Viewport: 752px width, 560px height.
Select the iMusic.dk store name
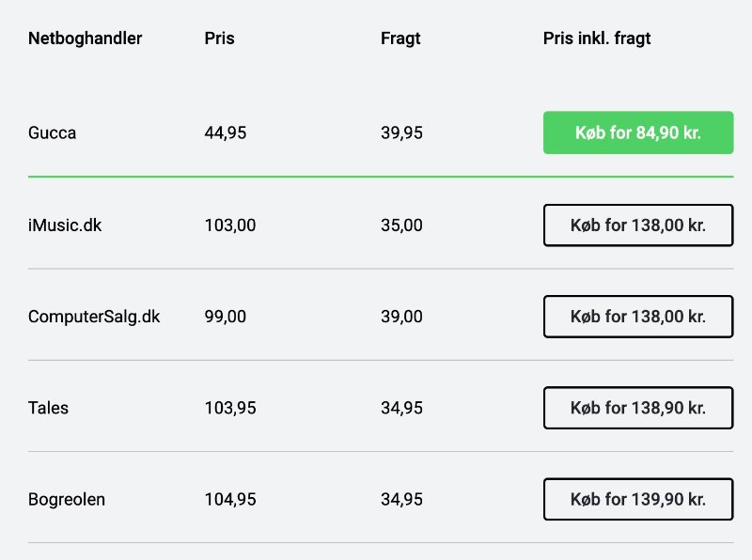[x=65, y=226]
